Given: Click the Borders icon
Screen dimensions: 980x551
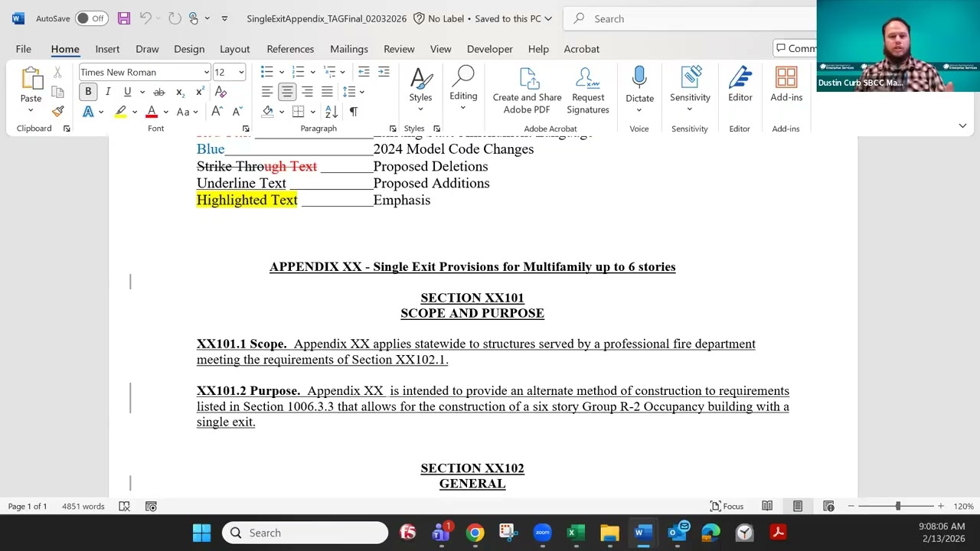Looking at the screenshot, I should click(x=299, y=112).
